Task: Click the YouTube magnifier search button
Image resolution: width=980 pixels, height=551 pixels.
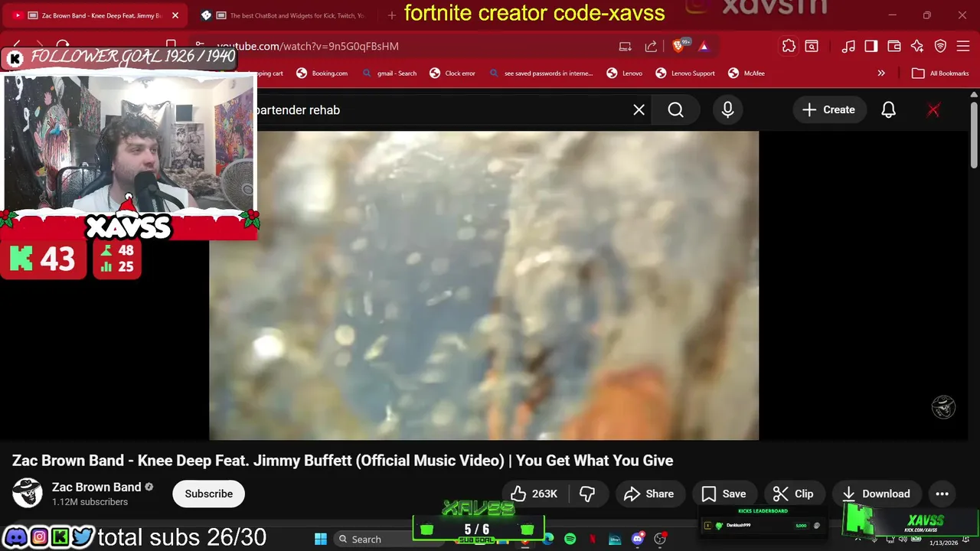Action: pos(675,110)
